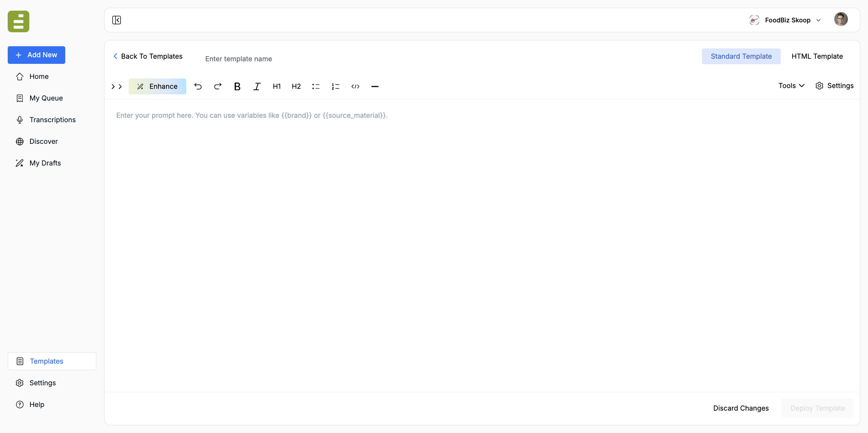Open My Queue in the sidebar

tap(52, 98)
